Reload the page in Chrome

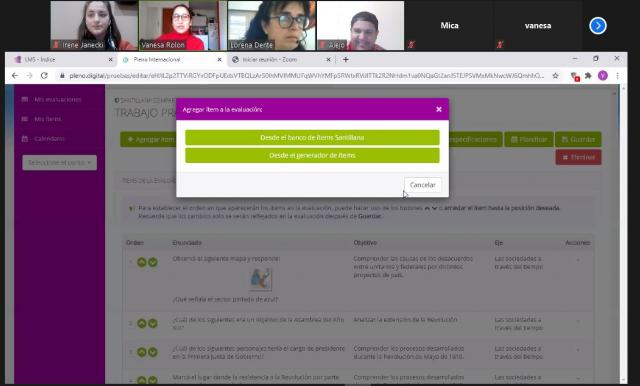[x=44, y=75]
